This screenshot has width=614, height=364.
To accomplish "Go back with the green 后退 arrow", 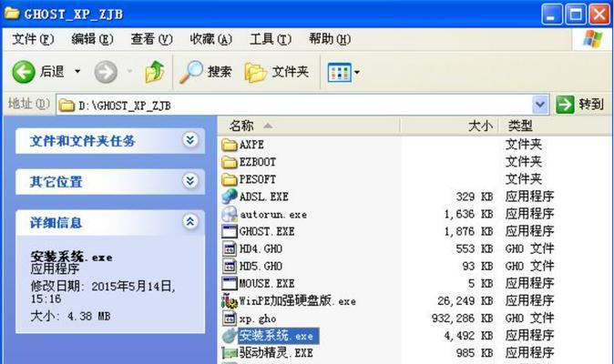I will point(24,72).
